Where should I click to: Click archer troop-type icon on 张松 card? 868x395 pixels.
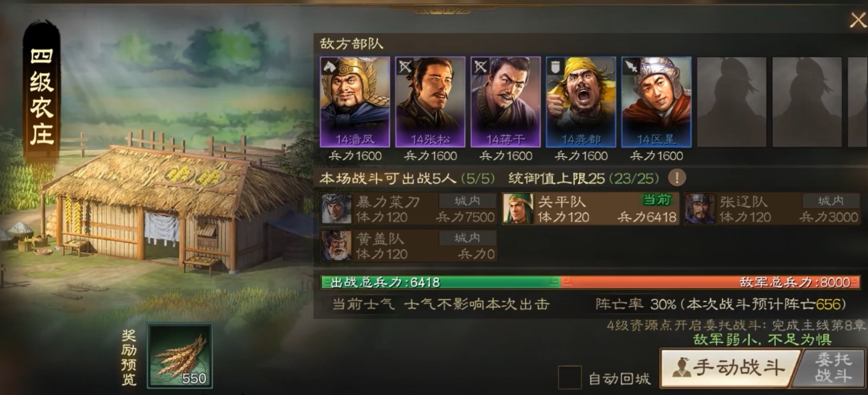pyautogui.click(x=405, y=66)
